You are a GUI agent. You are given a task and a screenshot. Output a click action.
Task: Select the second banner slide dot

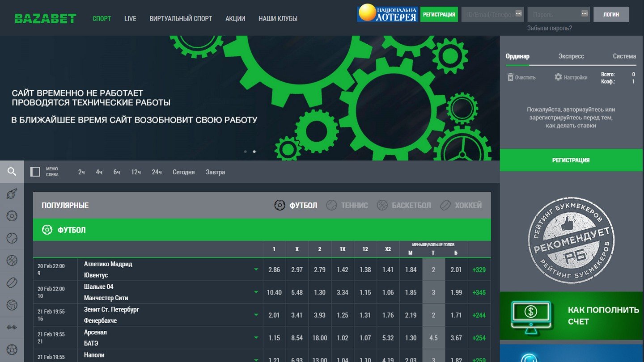(254, 152)
